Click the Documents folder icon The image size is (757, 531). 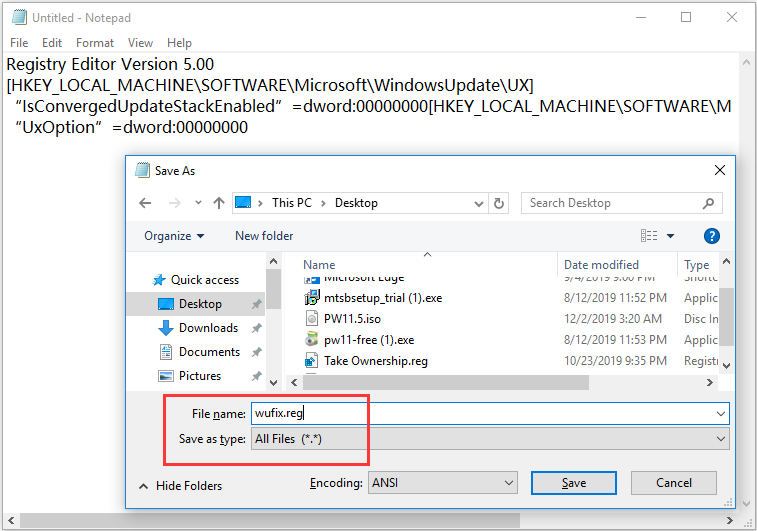coord(166,352)
